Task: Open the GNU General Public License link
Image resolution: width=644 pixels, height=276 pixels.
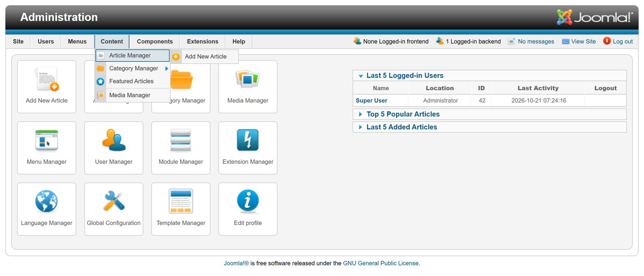Action: coord(381,264)
